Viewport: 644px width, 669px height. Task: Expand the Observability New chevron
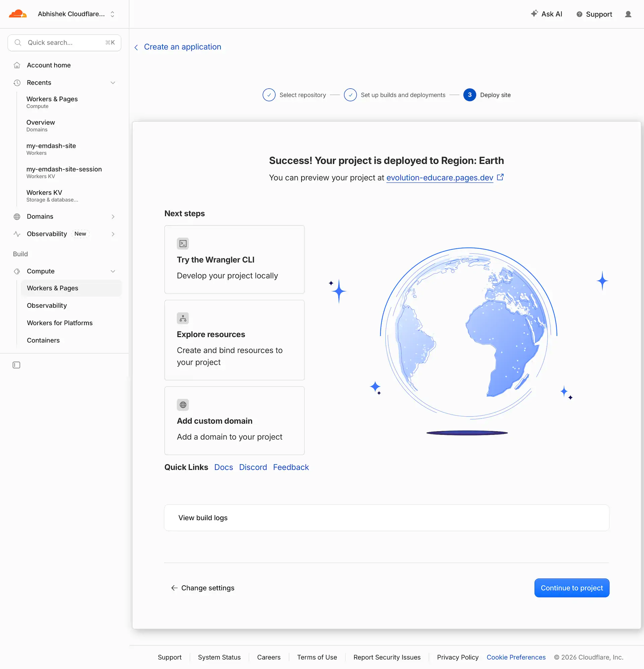[113, 234]
